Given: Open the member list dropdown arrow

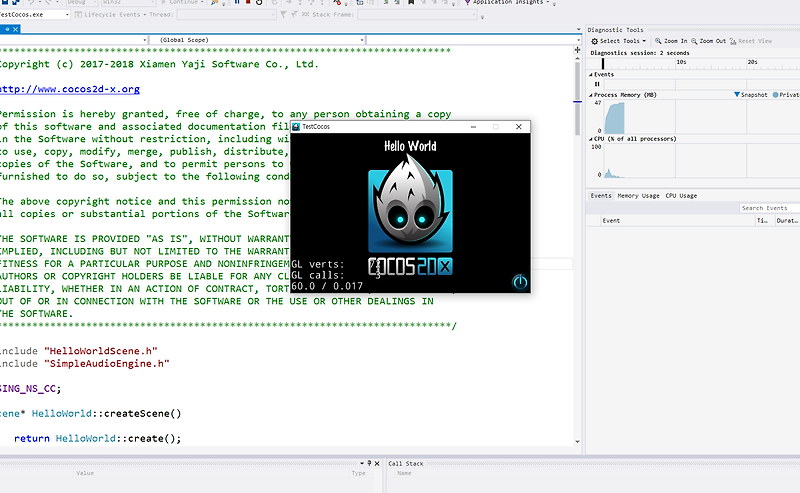Looking at the screenshot, I should tap(578, 40).
